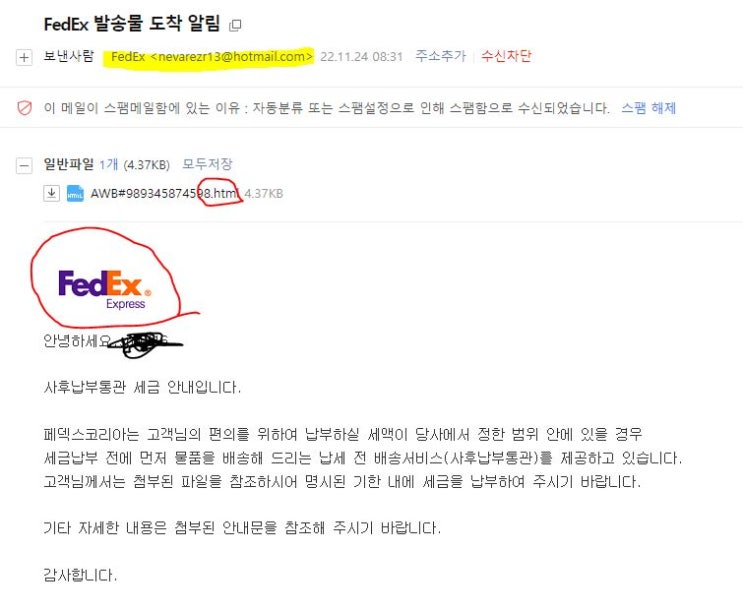Image resolution: width=743 pixels, height=611 pixels.
Task: Click the blue HTML file type icon
Action: point(75,193)
